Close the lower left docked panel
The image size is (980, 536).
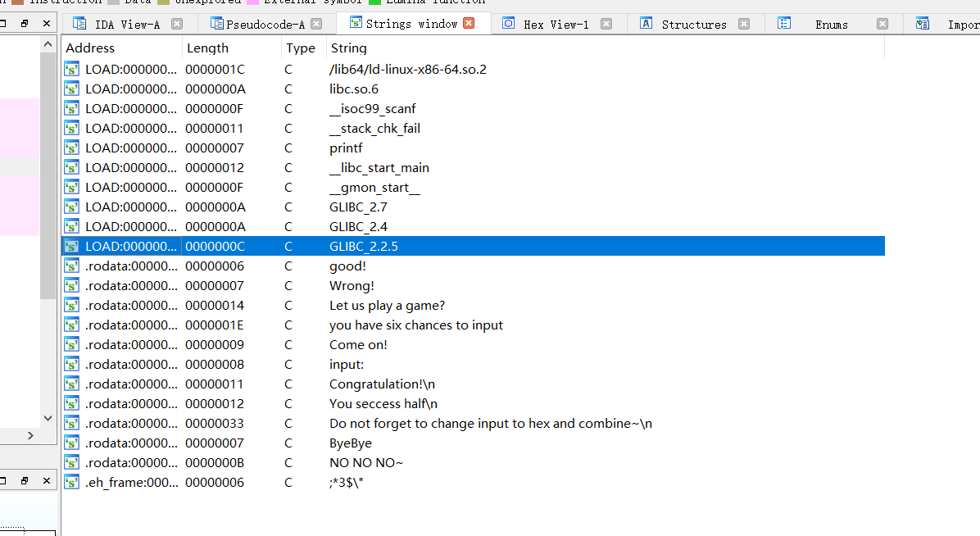[x=45, y=481]
